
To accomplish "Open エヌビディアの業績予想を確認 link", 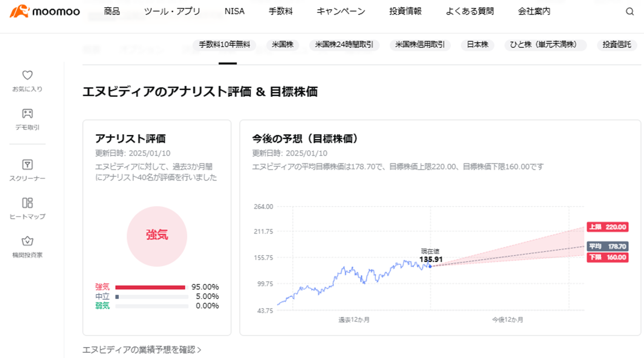I will (x=142, y=350).
